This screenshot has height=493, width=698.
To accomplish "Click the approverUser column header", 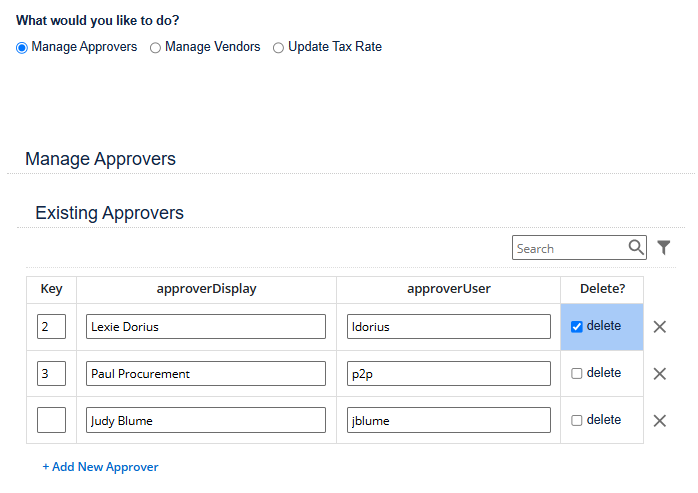I will point(449,289).
